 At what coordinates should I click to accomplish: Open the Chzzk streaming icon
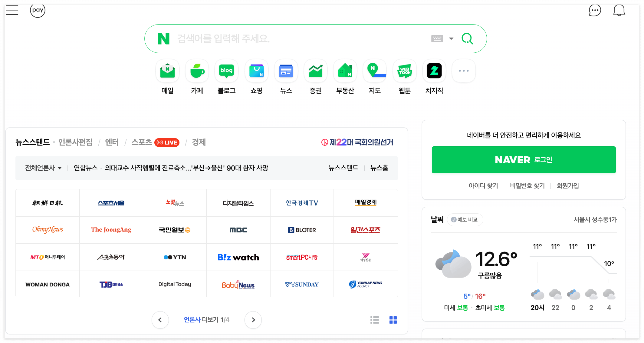click(x=434, y=71)
